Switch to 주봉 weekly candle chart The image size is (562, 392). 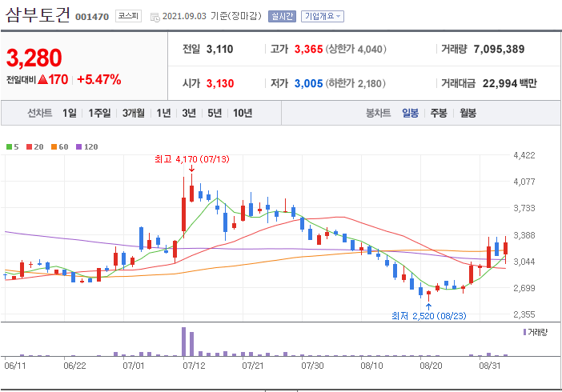coord(439,114)
